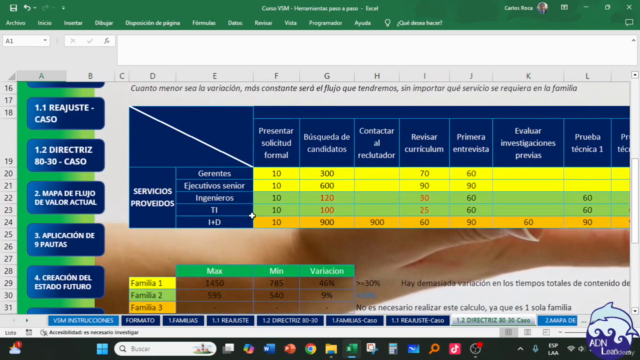Click into the Name Box showing A1
The width and height of the screenshot is (640, 360).
point(22,41)
